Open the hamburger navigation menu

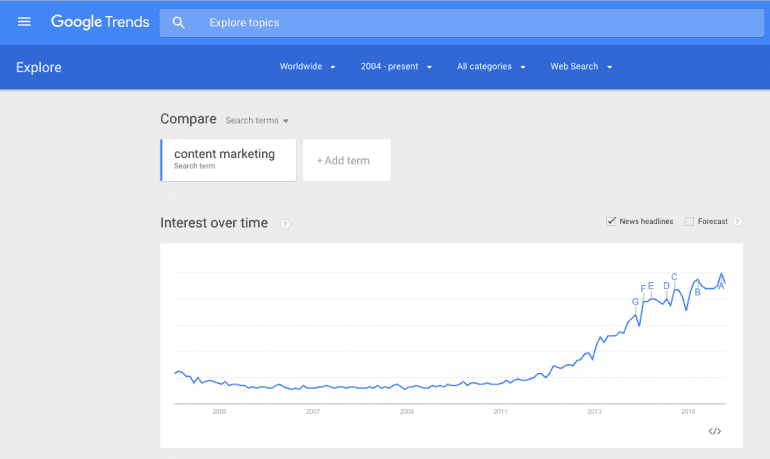tap(24, 22)
